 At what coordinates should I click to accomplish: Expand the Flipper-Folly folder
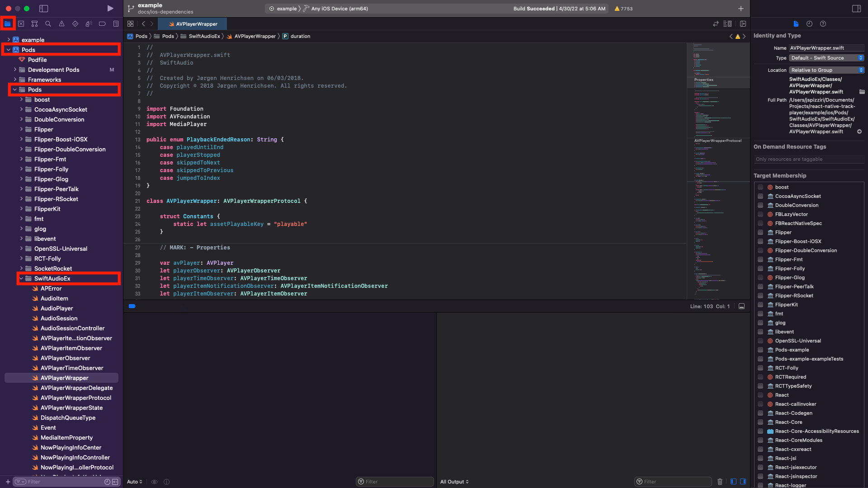point(21,169)
